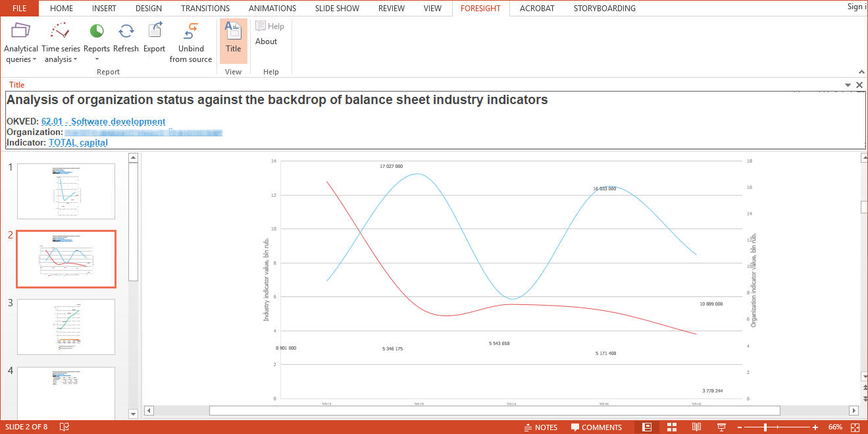This screenshot has width=868, height=434.
Task: Click the zoom slider handle
Action: click(765, 427)
